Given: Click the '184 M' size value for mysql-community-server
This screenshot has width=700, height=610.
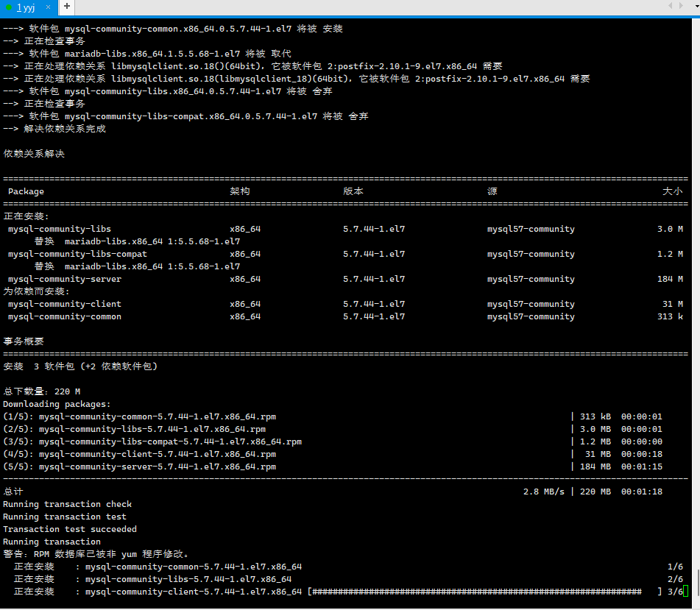Looking at the screenshot, I should (670, 279).
